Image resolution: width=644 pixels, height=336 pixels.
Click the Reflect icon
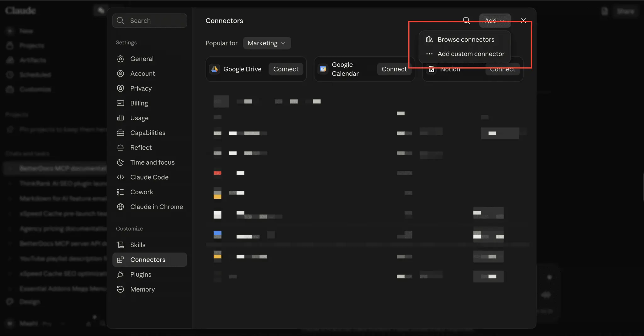click(x=120, y=148)
